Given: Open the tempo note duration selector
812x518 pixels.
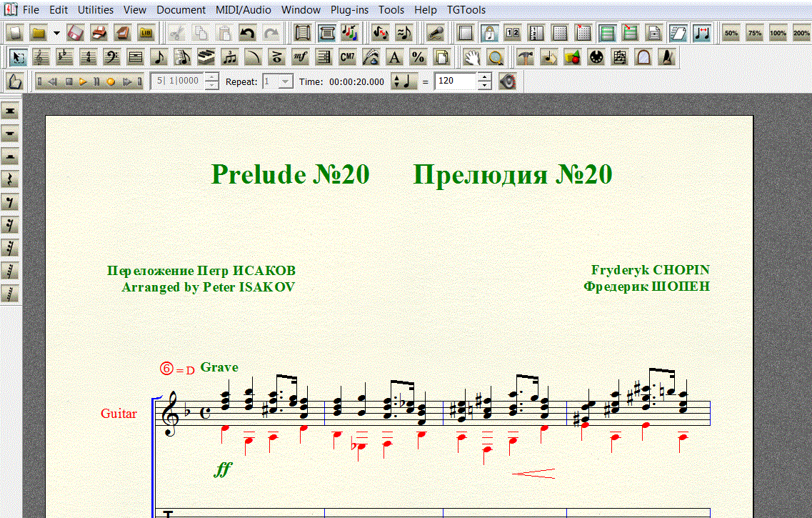Looking at the screenshot, I should pyautogui.click(x=404, y=81).
